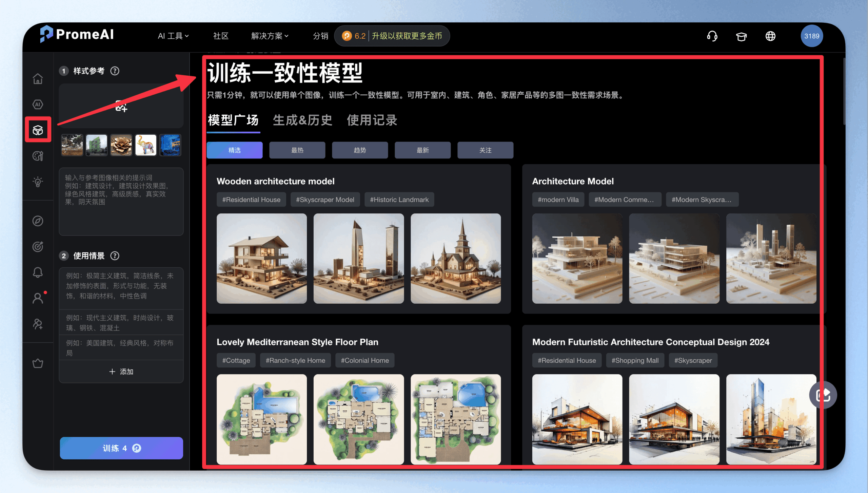The image size is (868, 493).
Task: Click the help icon next to 样式参考
Action: 115,71
